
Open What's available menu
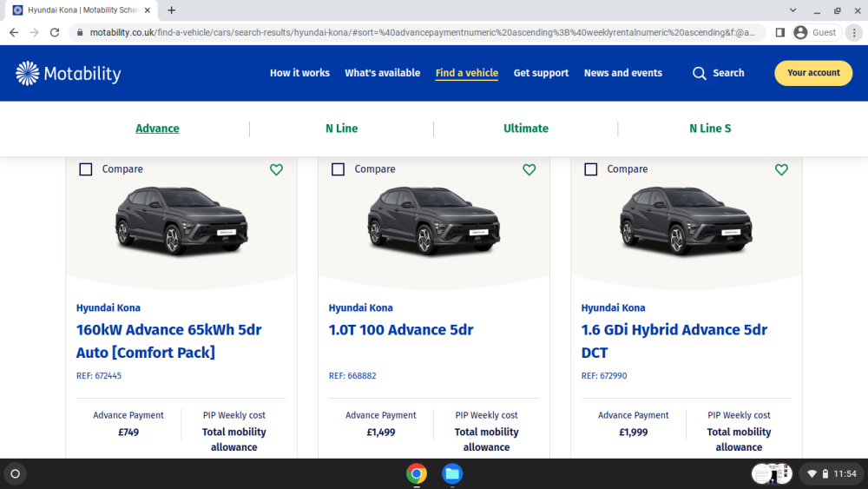click(x=383, y=73)
